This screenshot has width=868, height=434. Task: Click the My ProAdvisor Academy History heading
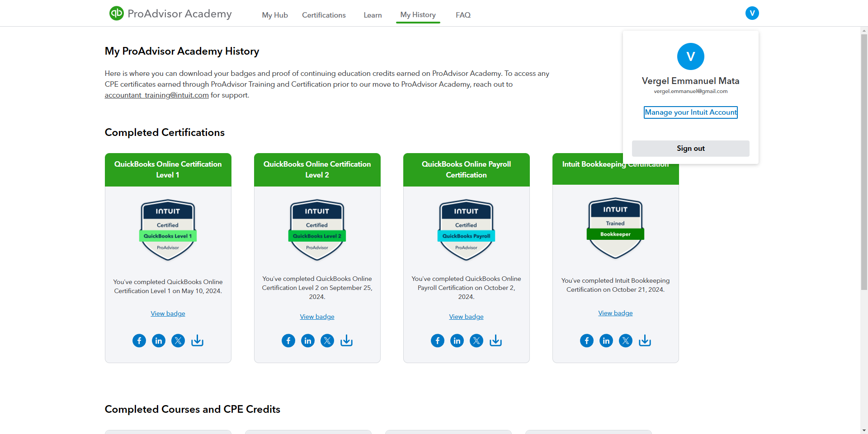(182, 51)
